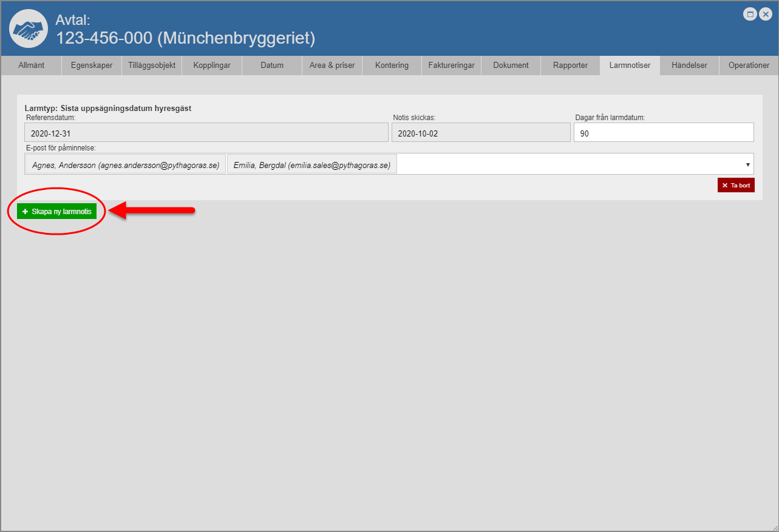Go to the Kopplingar tab

coord(212,66)
